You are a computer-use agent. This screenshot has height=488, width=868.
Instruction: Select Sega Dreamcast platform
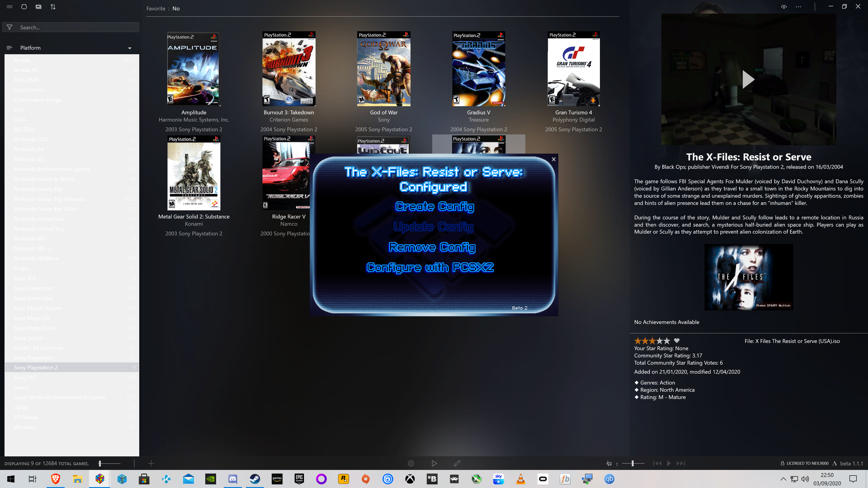pos(72,288)
